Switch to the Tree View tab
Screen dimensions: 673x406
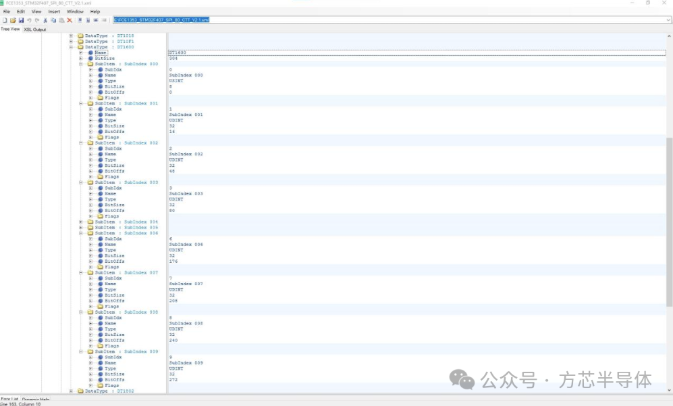coord(10,29)
